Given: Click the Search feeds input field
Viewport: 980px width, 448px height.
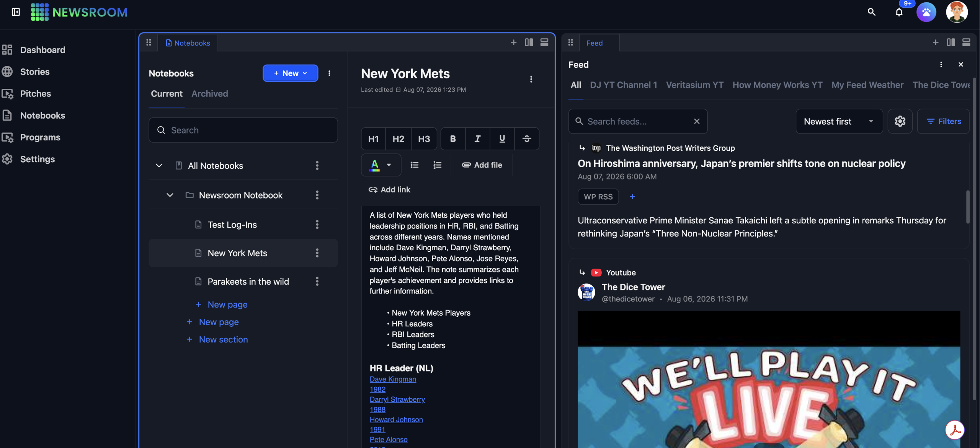Looking at the screenshot, I should (637, 121).
